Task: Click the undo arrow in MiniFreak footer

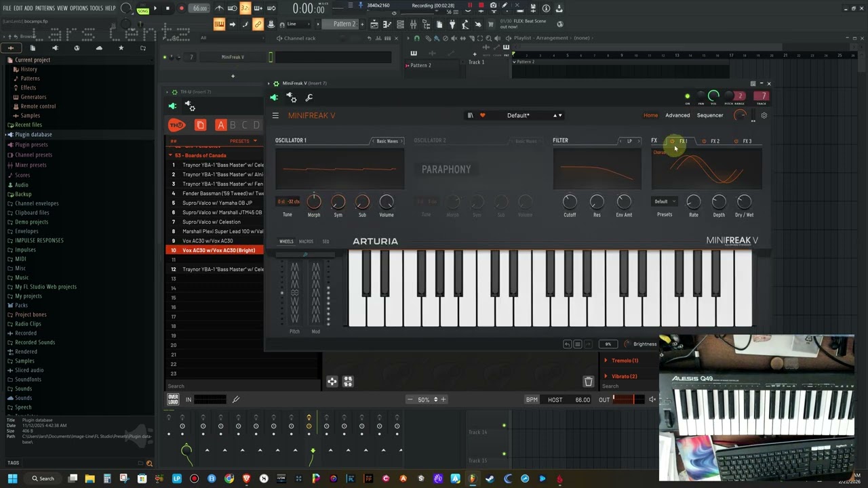Action: click(x=567, y=344)
